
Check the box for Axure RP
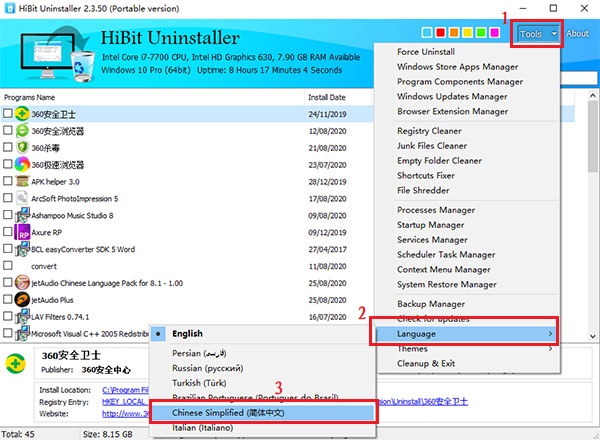pyautogui.click(x=8, y=231)
